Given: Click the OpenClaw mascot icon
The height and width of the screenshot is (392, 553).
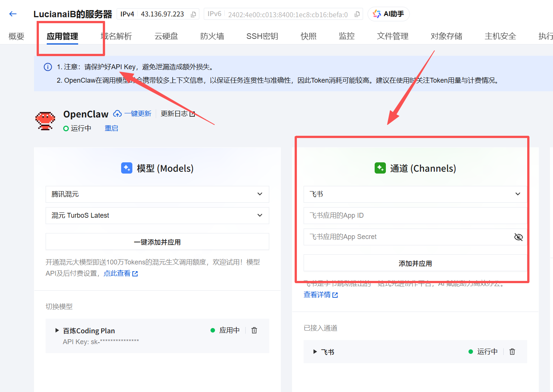Looking at the screenshot, I should (x=45, y=121).
